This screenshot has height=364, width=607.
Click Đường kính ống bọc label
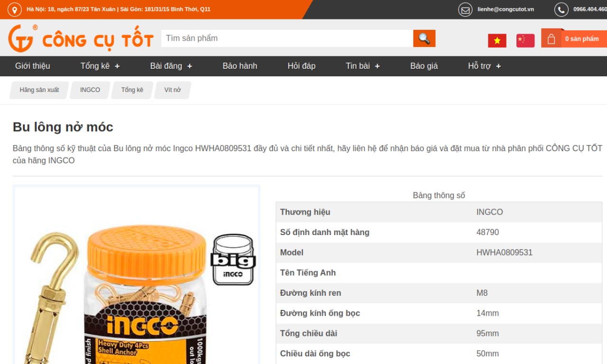coord(320,313)
